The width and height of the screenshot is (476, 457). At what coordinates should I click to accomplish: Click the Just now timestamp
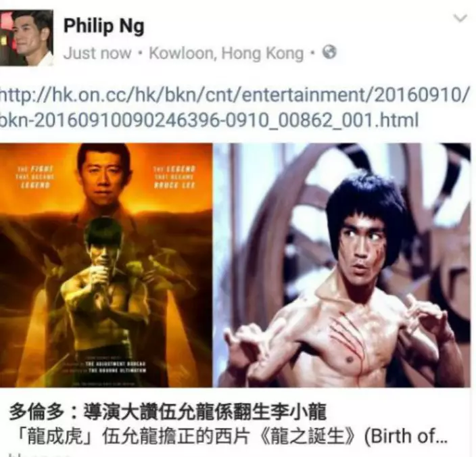[97, 53]
